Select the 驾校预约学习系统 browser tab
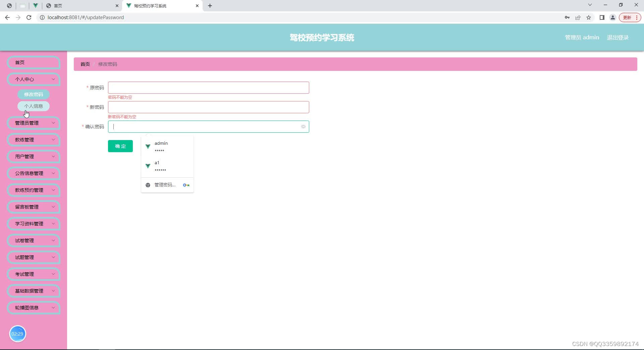 pyautogui.click(x=163, y=6)
